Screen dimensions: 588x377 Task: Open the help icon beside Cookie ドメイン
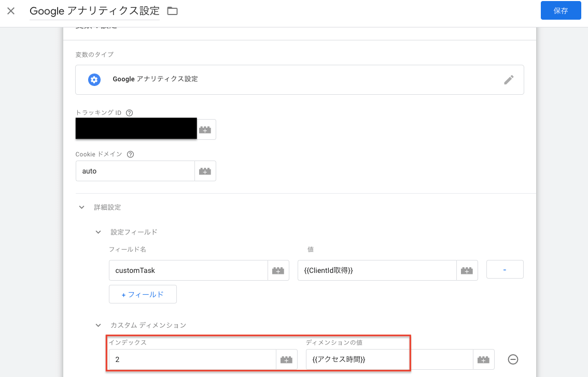(131, 154)
